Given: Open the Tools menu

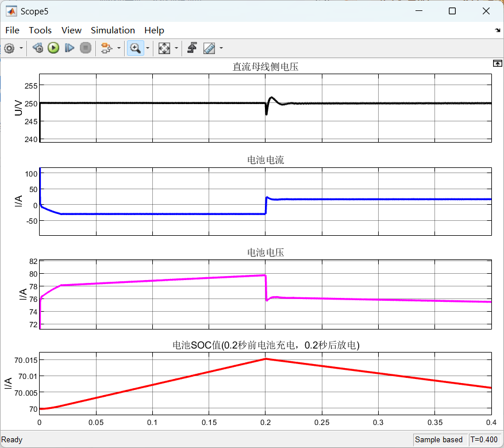Looking at the screenshot, I should pyautogui.click(x=40, y=30).
